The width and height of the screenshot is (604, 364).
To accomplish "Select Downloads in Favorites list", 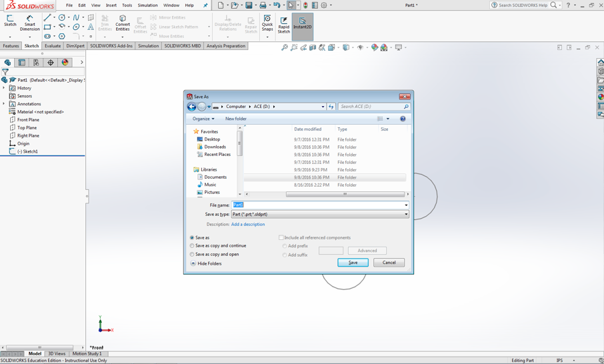I will [x=211, y=147].
